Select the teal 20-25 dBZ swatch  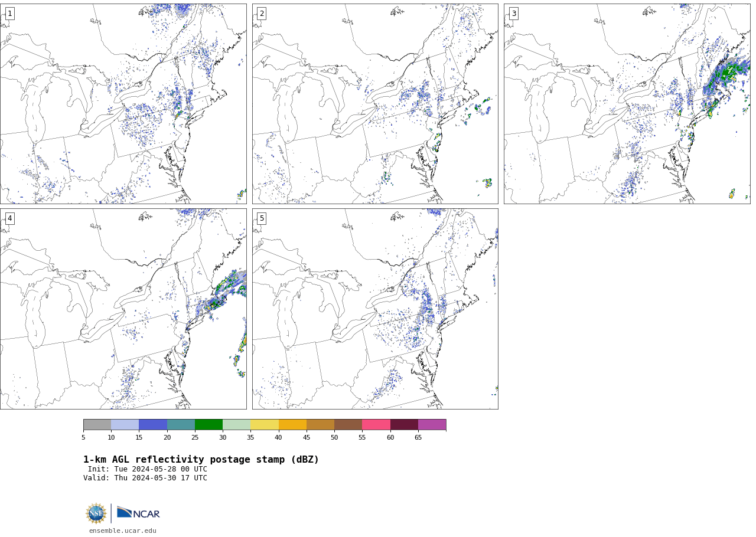coord(181,425)
